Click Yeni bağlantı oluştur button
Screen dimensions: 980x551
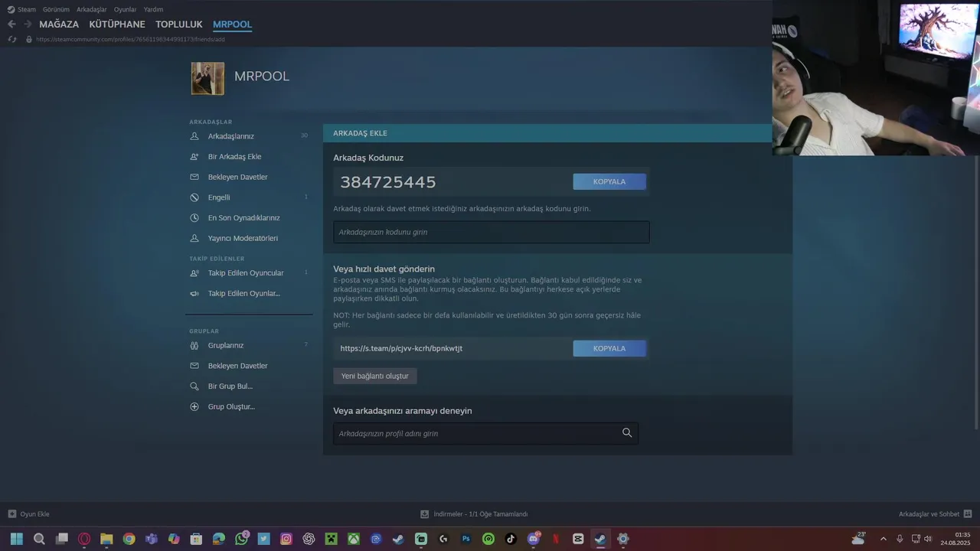[x=375, y=376]
